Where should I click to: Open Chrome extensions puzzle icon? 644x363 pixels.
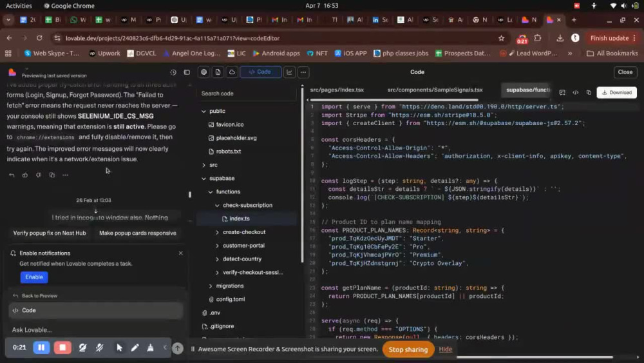pos(538,38)
